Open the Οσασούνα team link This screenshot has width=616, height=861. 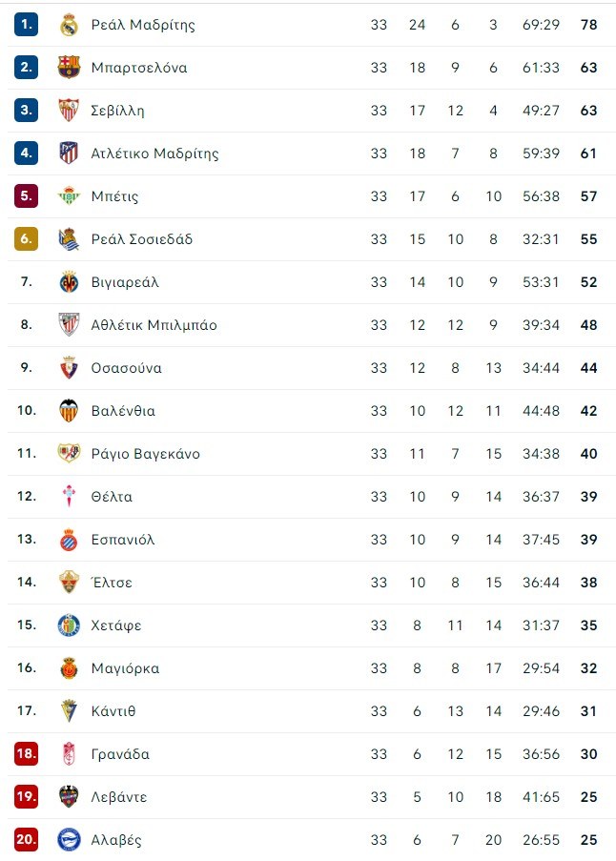tap(127, 368)
